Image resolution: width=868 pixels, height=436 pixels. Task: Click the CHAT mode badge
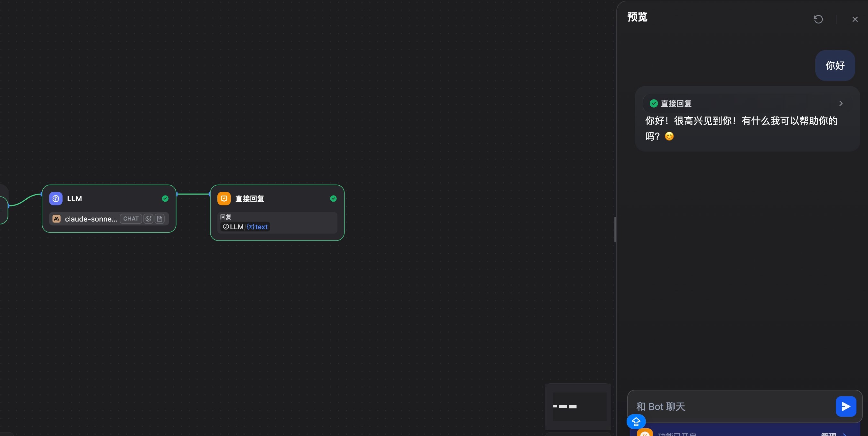(131, 219)
